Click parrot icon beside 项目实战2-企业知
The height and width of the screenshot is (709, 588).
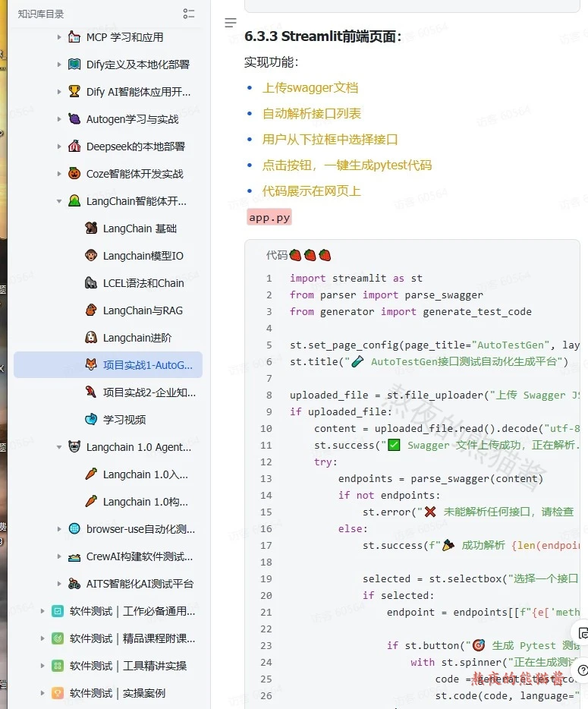click(x=91, y=392)
